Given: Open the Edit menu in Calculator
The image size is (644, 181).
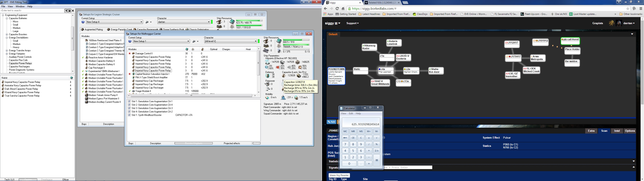Looking at the screenshot, I should (351, 113).
